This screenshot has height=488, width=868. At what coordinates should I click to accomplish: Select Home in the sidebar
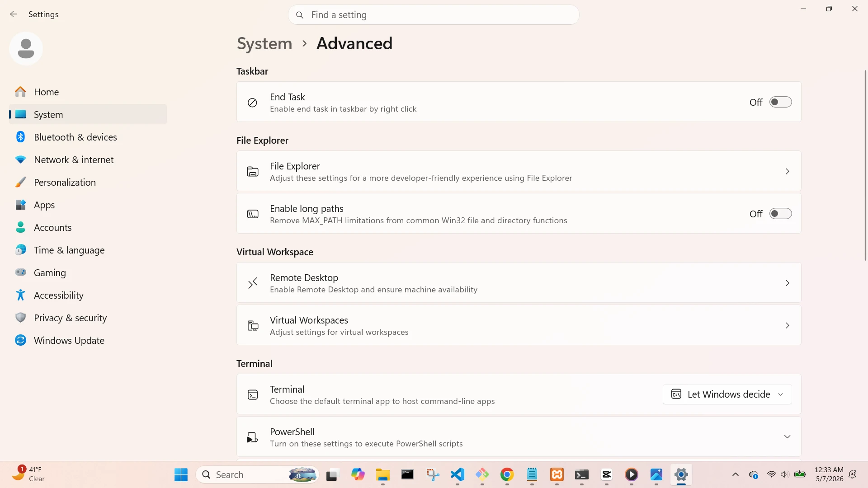pos(88,92)
